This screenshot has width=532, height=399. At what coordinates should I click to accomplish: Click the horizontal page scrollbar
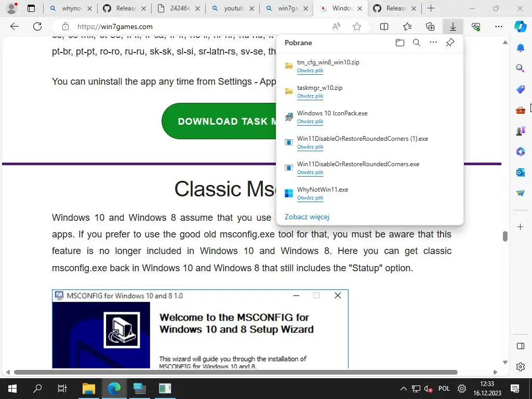click(236, 372)
